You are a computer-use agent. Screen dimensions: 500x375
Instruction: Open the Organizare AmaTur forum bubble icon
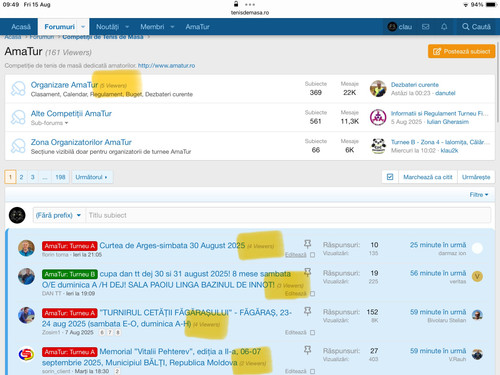pos(18,89)
